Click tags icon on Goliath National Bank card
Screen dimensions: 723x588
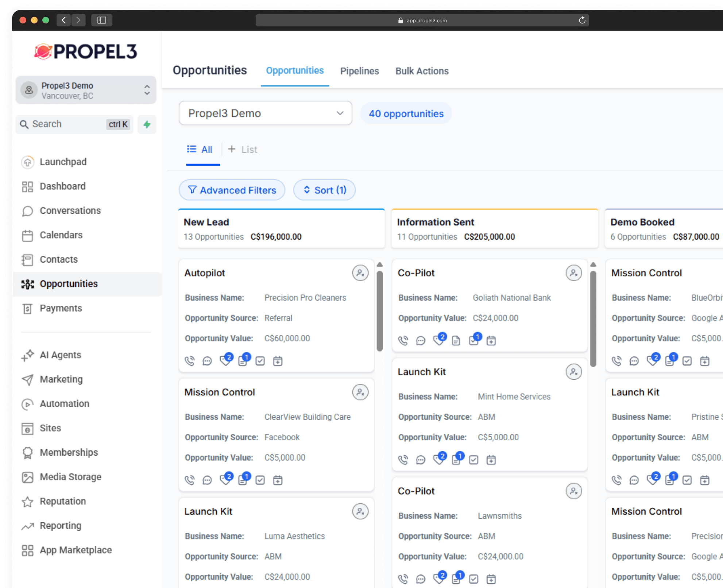439,339
